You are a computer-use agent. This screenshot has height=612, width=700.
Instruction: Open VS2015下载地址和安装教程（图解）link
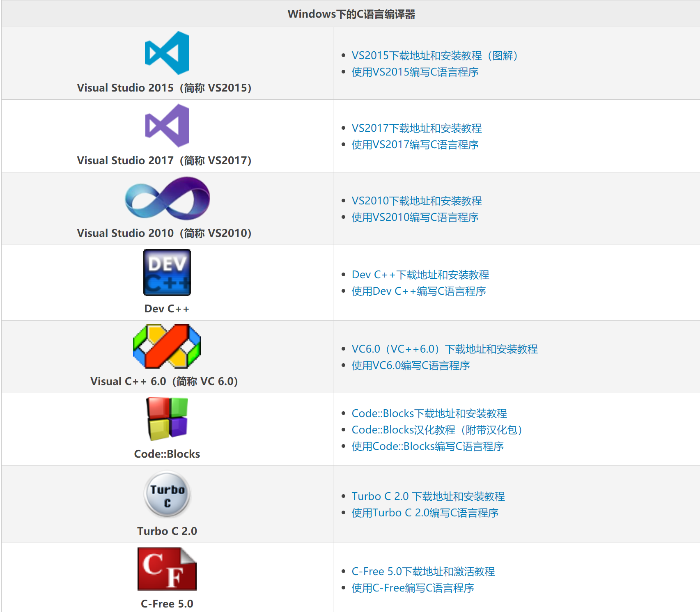click(434, 55)
